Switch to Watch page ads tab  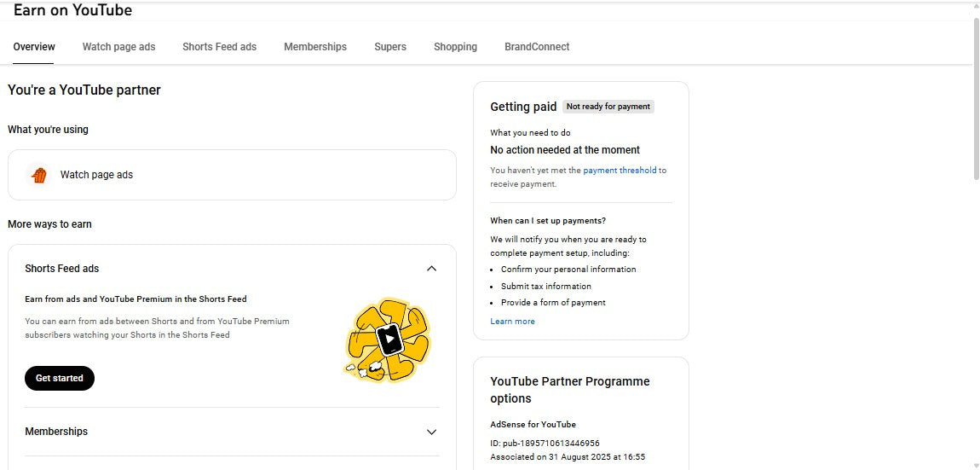(118, 47)
